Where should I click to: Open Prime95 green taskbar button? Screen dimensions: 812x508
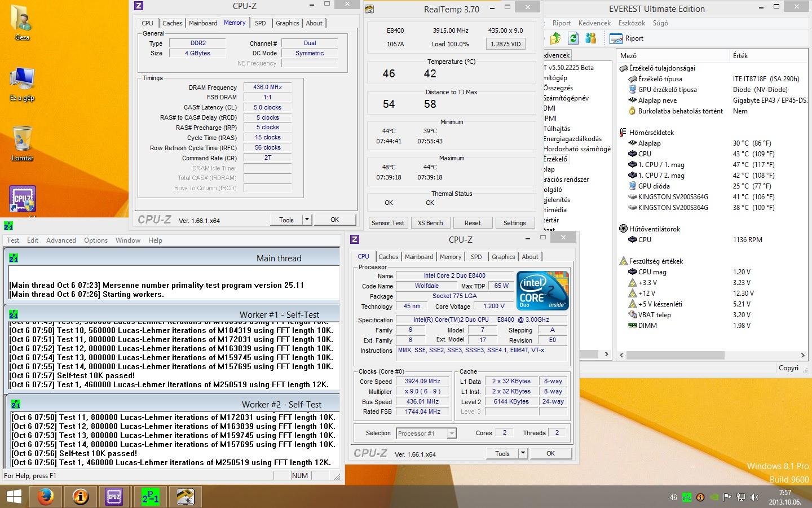coord(150,497)
